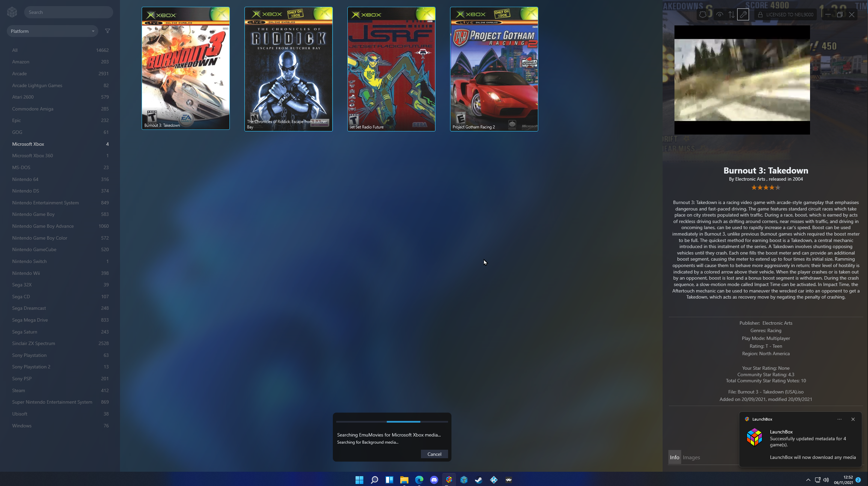Screen dimensions: 868x486
Task: Select the Ubisoft platform
Action: (x=60, y=414)
